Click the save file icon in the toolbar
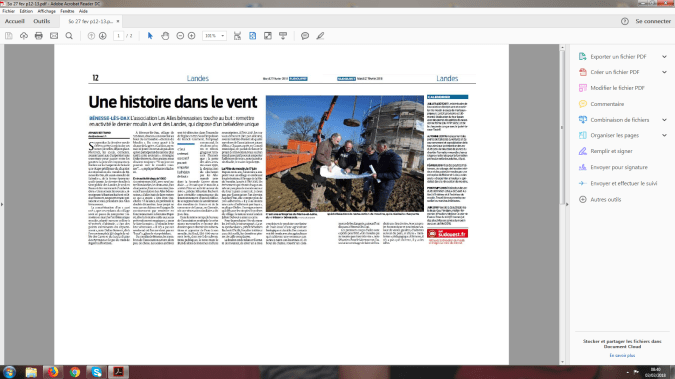 click(9, 36)
